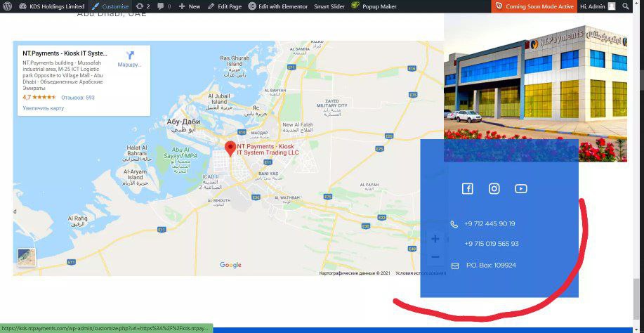
Task: Click the Google logo on map
Action: click(230, 266)
